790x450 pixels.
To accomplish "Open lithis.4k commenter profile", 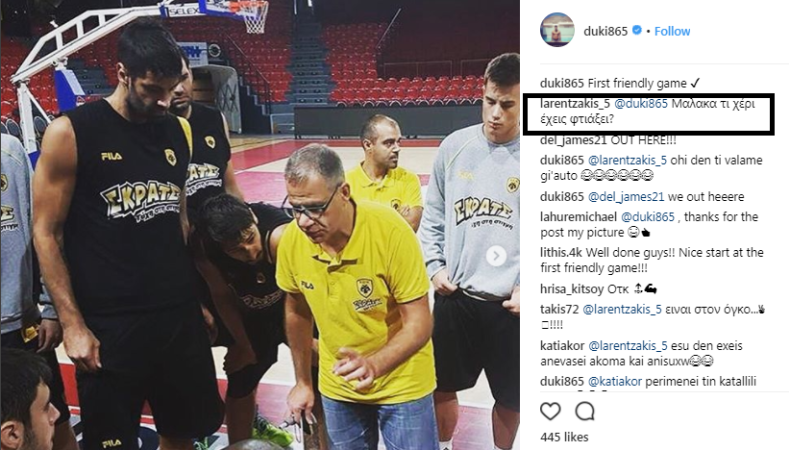I will pyautogui.click(x=561, y=252).
